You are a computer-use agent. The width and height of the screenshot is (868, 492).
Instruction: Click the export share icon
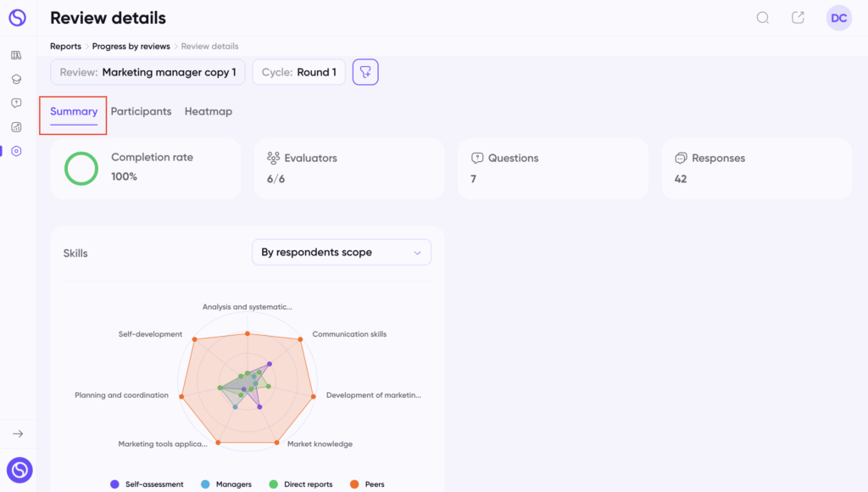coord(798,18)
